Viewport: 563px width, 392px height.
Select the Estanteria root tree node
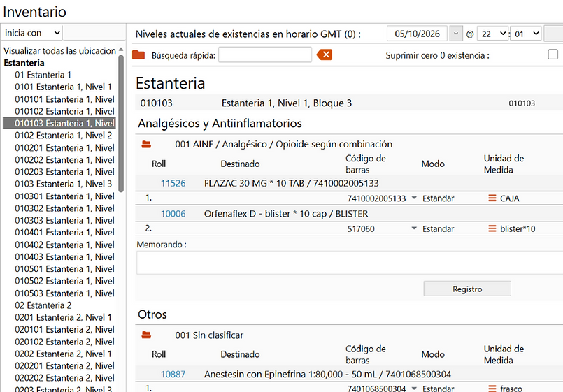pyautogui.click(x=24, y=63)
